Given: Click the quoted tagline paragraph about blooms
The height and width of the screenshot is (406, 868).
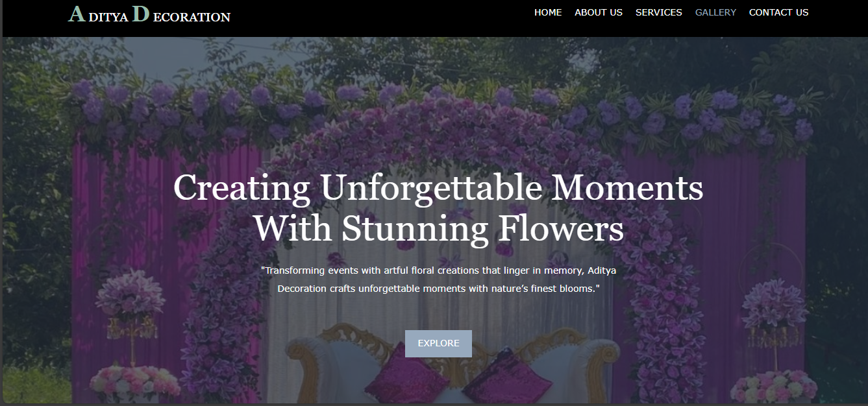Looking at the screenshot, I should click(438, 279).
